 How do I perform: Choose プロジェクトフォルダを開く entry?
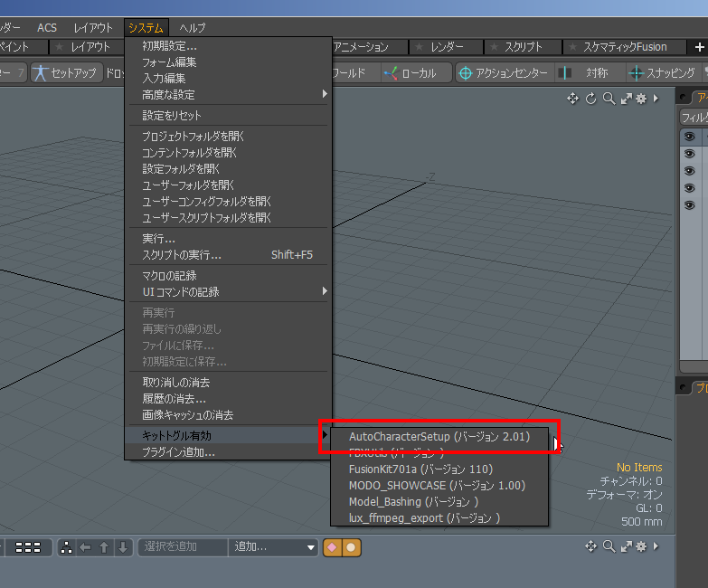pos(229,137)
